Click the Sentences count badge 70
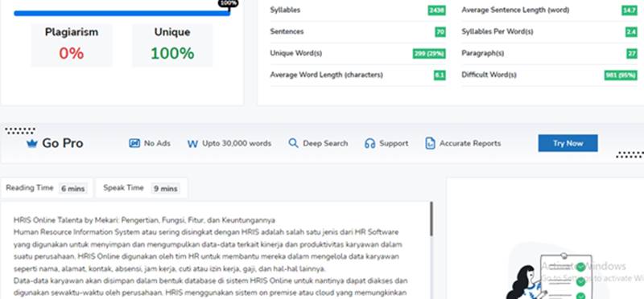Viewport: 644px width, 299px height. click(x=440, y=32)
